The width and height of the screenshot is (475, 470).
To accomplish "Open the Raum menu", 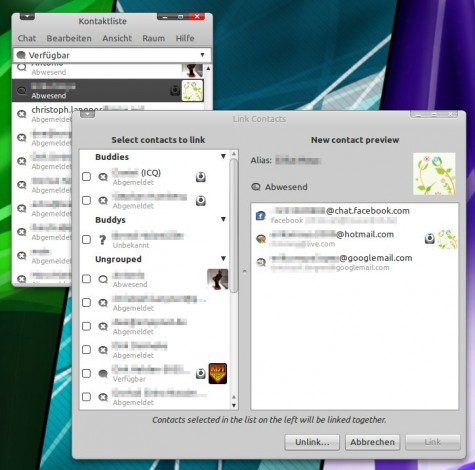I will tap(154, 38).
